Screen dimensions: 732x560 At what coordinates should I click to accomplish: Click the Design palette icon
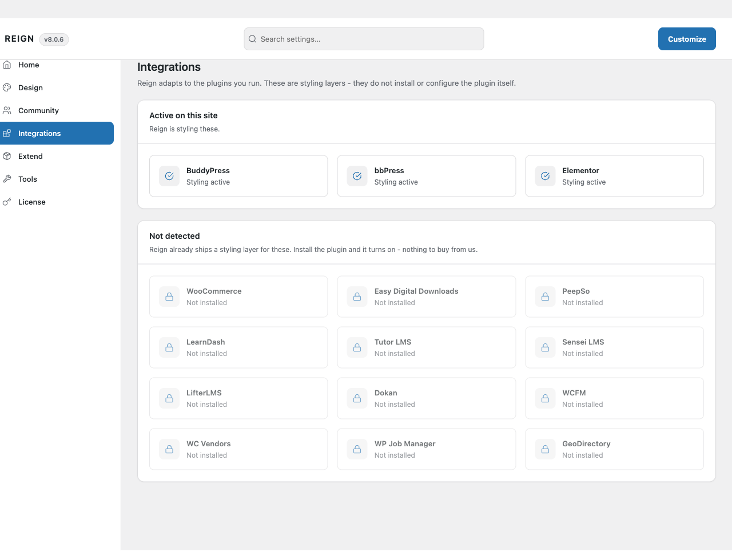click(7, 87)
